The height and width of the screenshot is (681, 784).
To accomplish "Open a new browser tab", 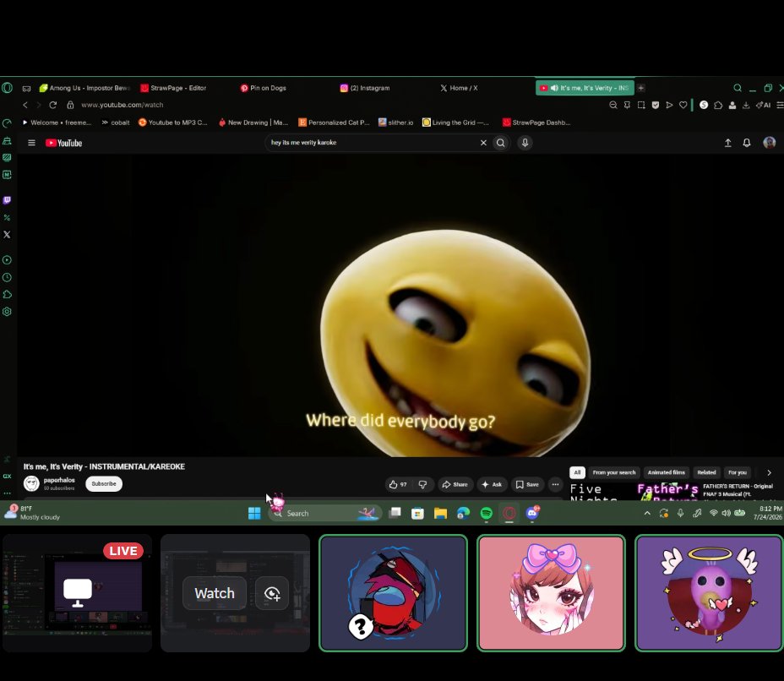I will (641, 88).
